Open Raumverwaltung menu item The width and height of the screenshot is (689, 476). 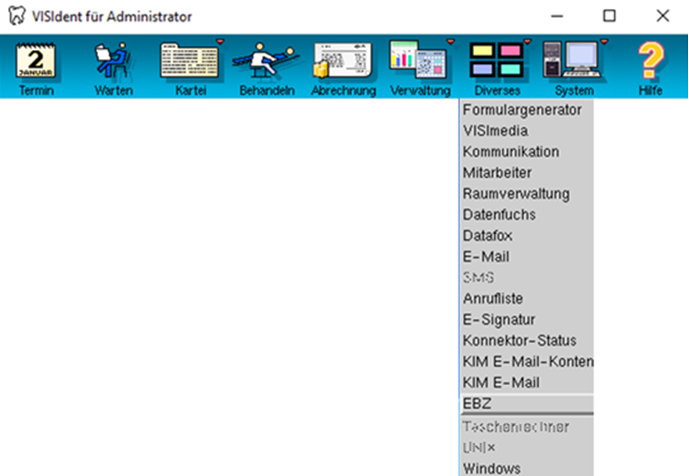(526, 193)
